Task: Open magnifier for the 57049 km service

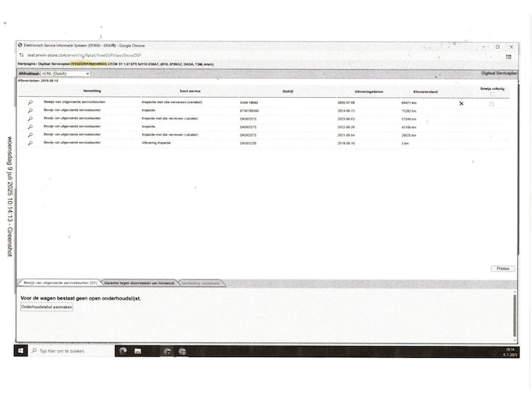Action: (30, 119)
